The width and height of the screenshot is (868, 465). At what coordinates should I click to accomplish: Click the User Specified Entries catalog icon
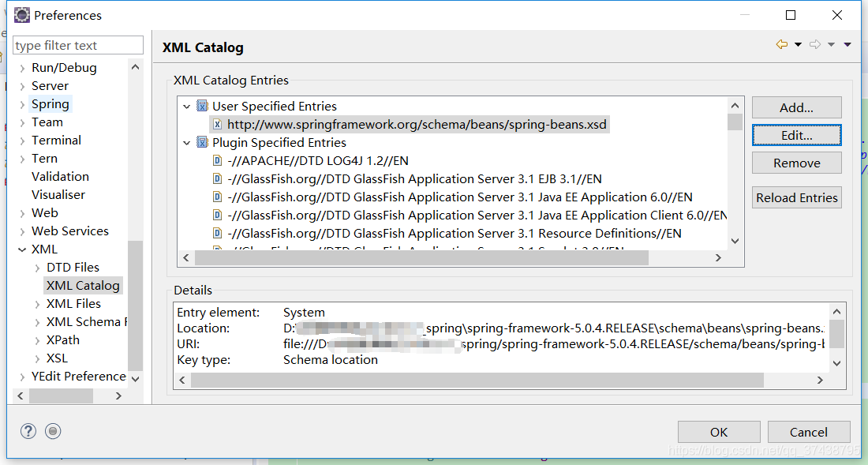[x=202, y=107]
